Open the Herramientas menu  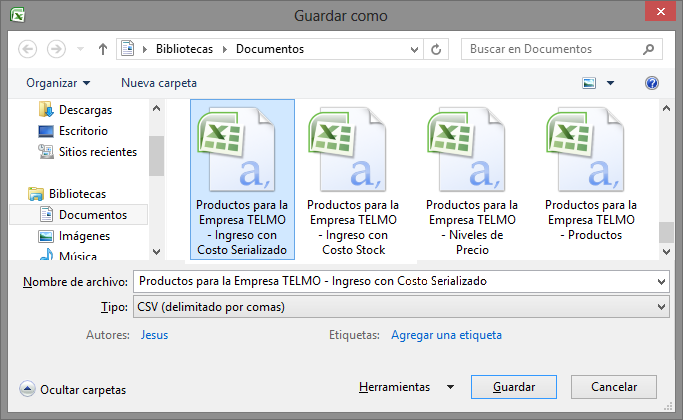click(x=406, y=387)
